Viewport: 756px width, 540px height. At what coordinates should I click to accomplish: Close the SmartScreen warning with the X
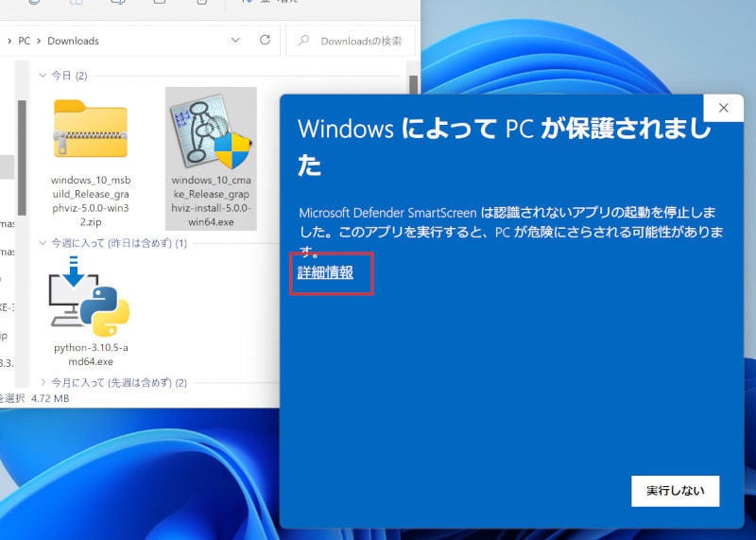click(x=724, y=108)
